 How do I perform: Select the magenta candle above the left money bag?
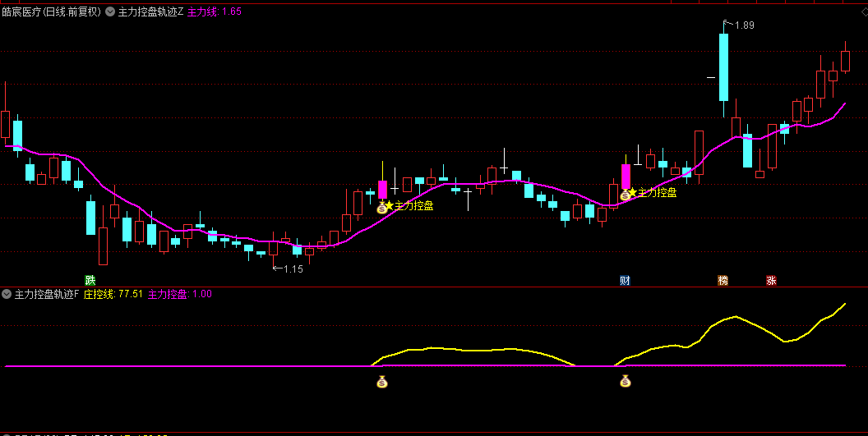[x=382, y=189]
